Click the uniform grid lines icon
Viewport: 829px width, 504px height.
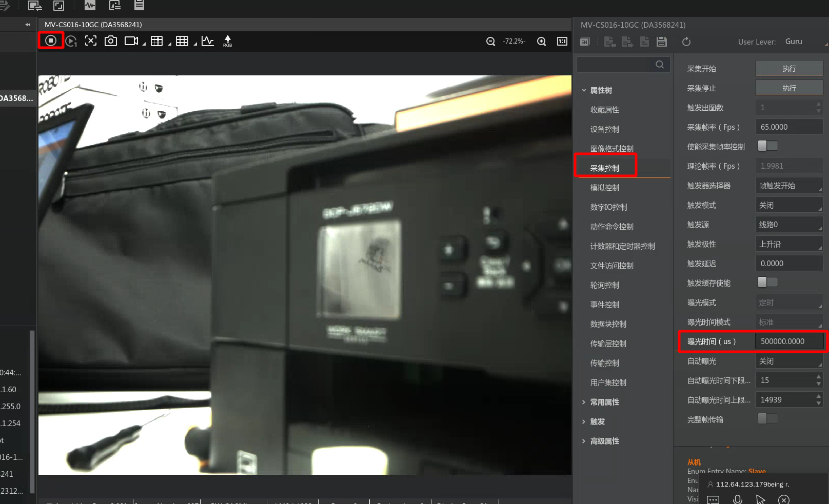[x=182, y=41]
